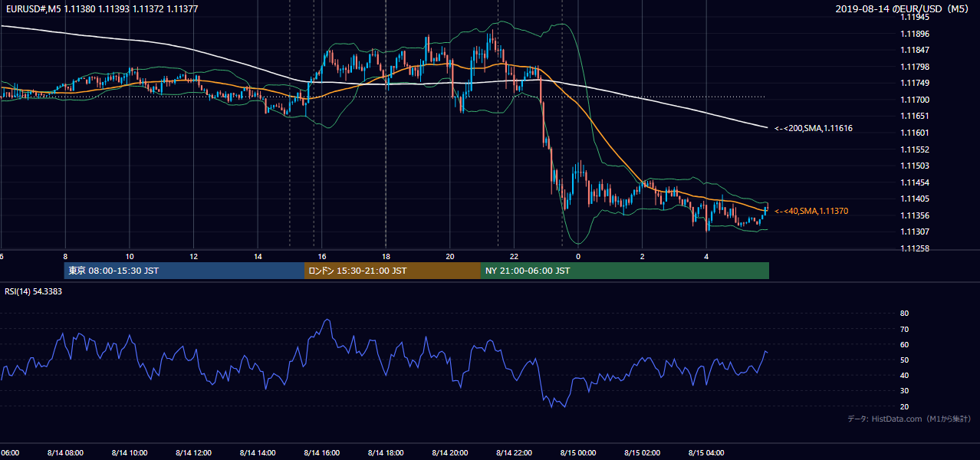
Task: Click price axis value 1.11798
Action: coord(915,67)
